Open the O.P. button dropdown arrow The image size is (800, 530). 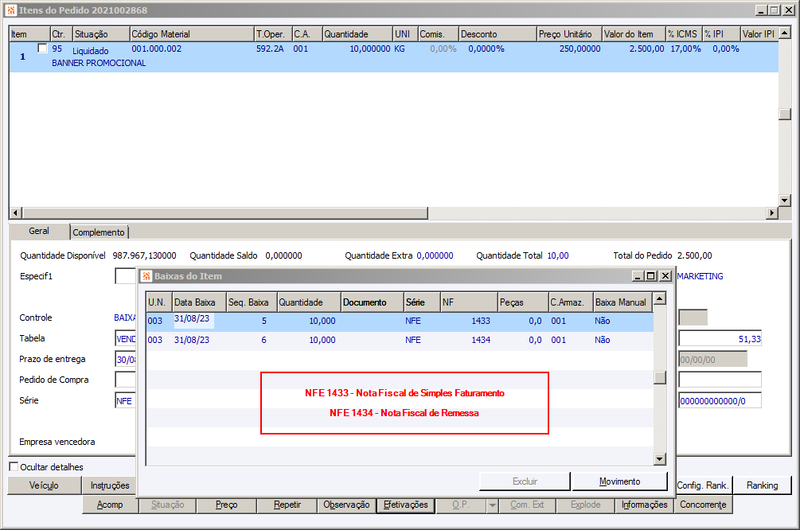tap(492, 505)
